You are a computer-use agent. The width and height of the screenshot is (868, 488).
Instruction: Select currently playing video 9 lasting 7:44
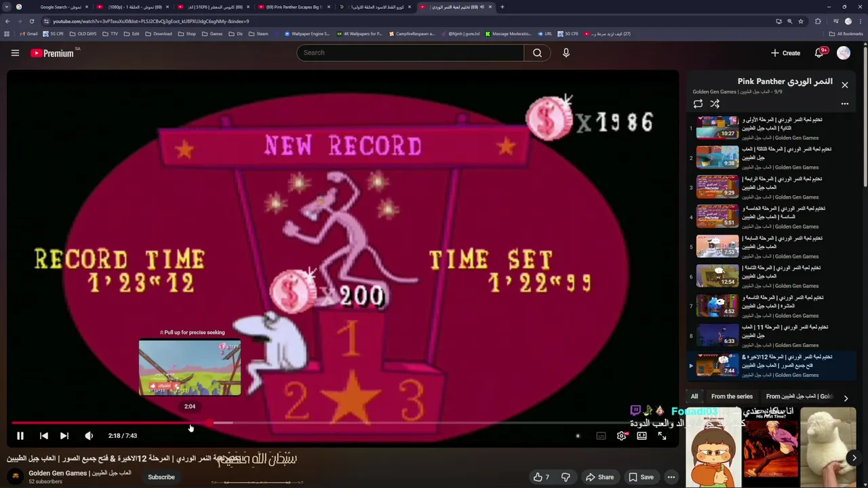[x=772, y=365]
